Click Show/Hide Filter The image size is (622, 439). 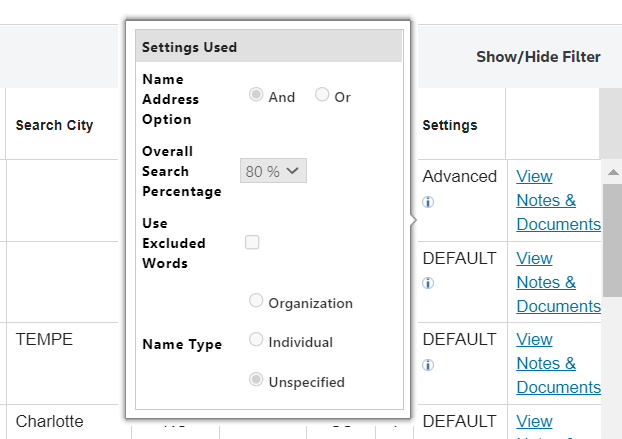click(538, 57)
